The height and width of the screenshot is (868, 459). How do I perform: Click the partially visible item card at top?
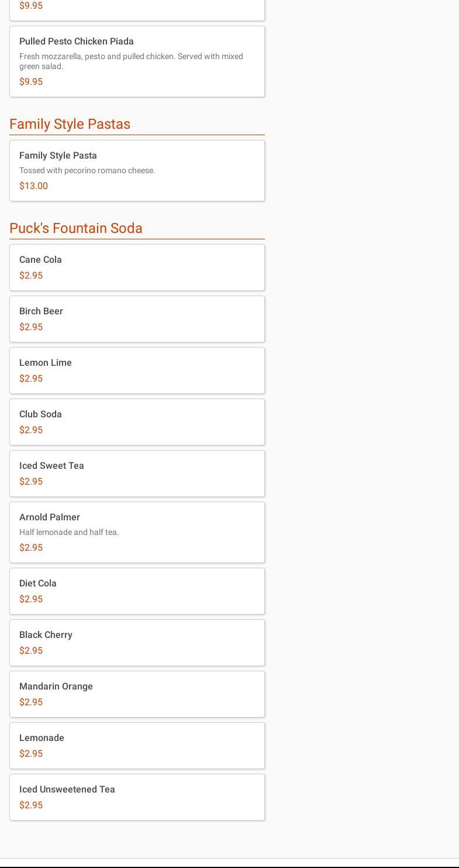pyautogui.click(x=137, y=9)
